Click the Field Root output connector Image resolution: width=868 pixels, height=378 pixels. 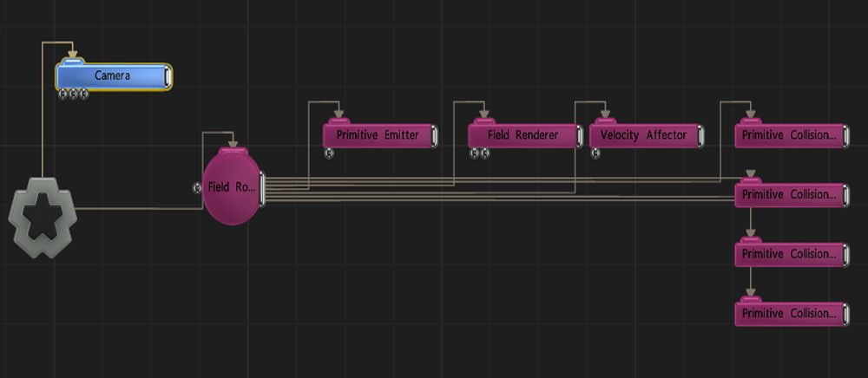pyautogui.click(x=262, y=188)
